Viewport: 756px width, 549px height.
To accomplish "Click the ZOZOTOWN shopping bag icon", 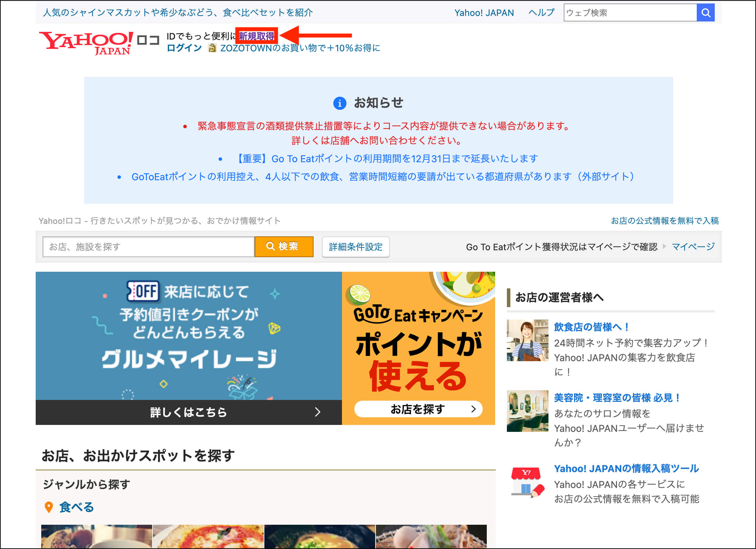I will (212, 48).
